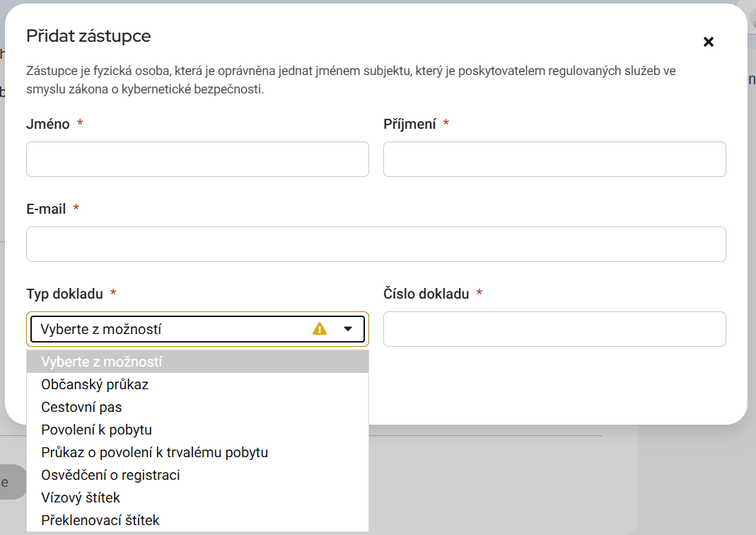
Task: Click the Typ dokladu dropdown arrow
Action: pyautogui.click(x=347, y=328)
